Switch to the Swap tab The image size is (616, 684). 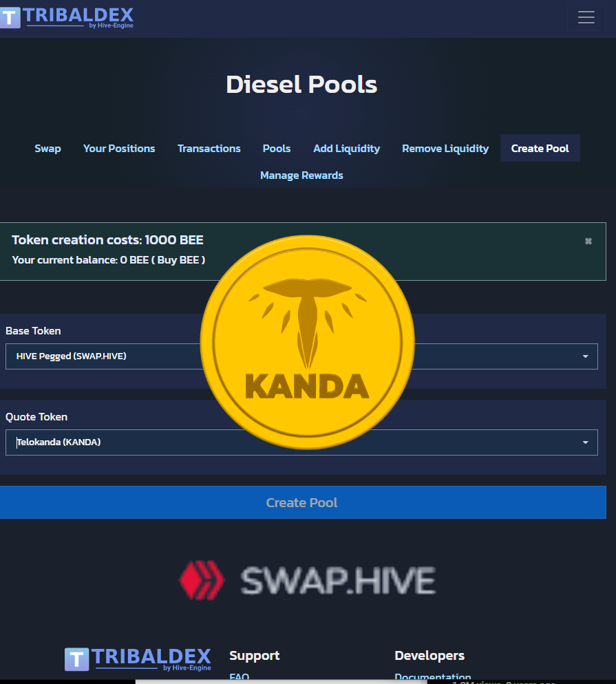48,149
